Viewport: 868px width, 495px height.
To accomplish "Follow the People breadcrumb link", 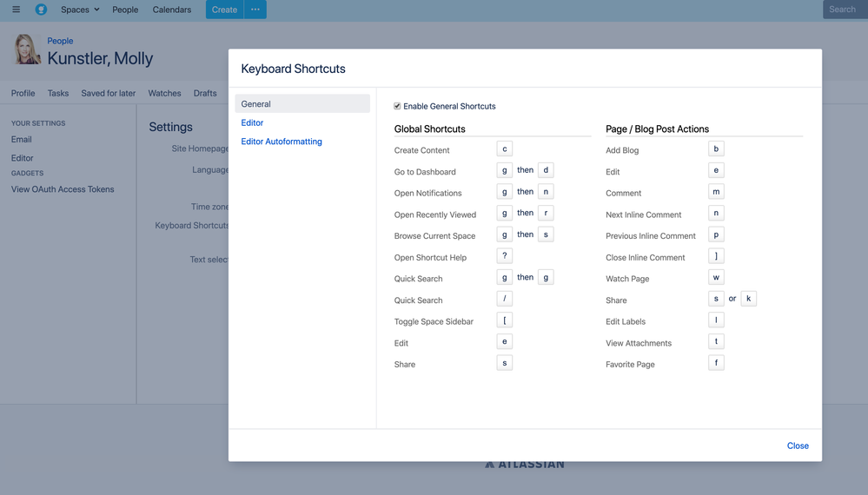I will point(60,41).
